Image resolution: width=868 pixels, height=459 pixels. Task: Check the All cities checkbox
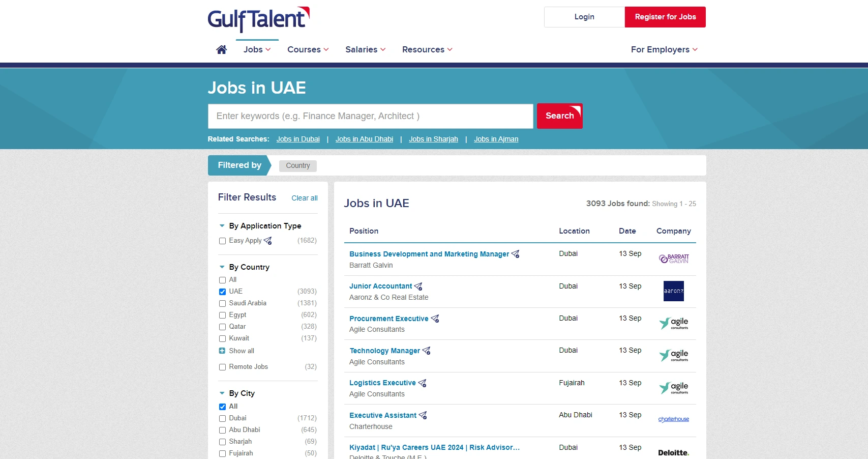tap(222, 407)
